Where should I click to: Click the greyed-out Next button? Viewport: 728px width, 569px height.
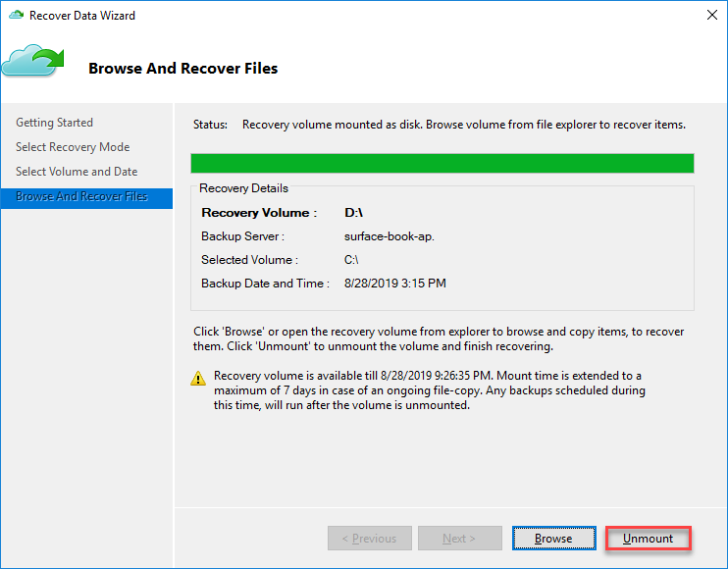(459, 539)
